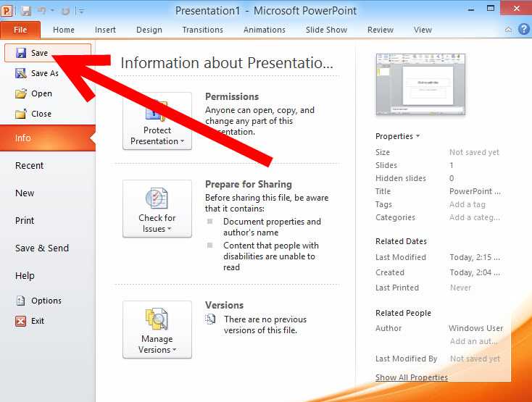This screenshot has width=532, height=402.
Task: Switch to the Review tab
Action: coord(380,30)
